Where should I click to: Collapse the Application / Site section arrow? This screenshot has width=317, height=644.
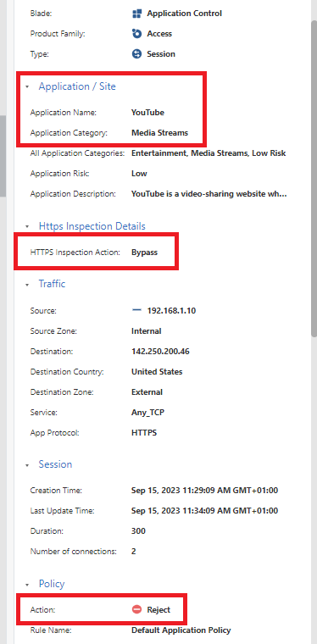(27, 87)
